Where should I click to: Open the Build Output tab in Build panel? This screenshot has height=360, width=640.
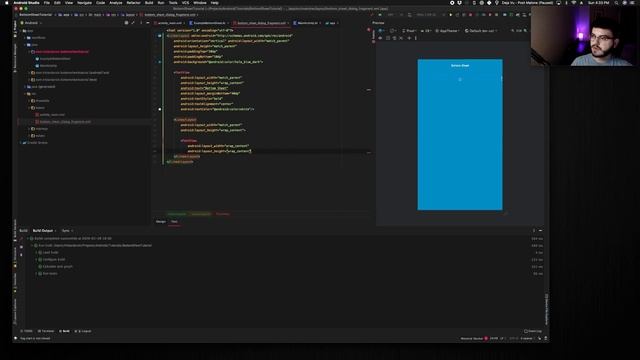point(43,231)
